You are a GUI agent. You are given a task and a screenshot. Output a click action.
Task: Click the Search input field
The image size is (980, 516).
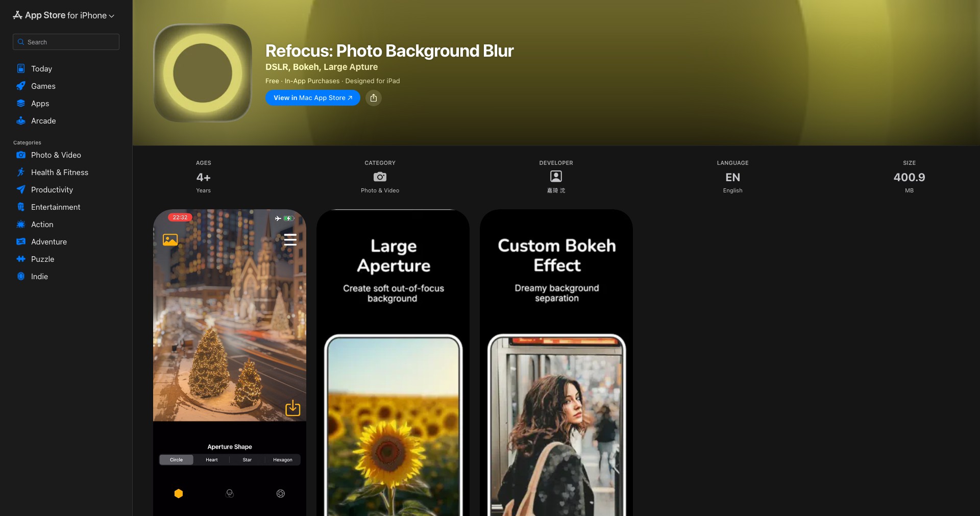coord(66,42)
